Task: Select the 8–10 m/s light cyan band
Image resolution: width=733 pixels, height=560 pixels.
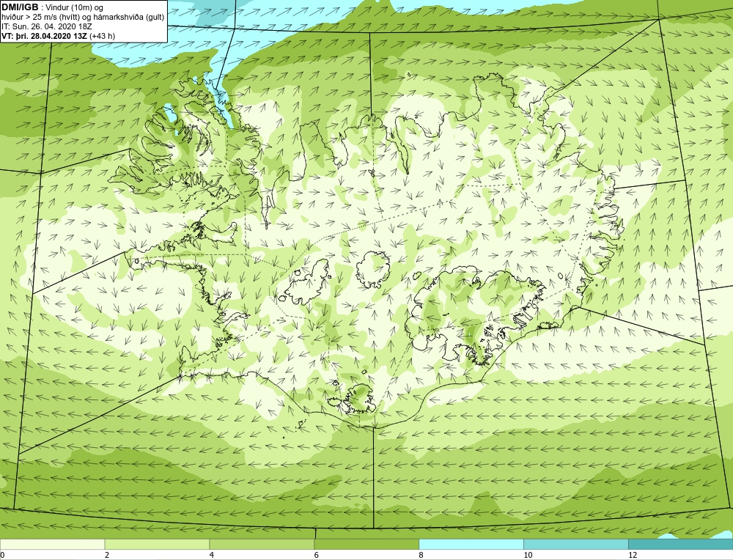Action: pyautogui.click(x=471, y=544)
